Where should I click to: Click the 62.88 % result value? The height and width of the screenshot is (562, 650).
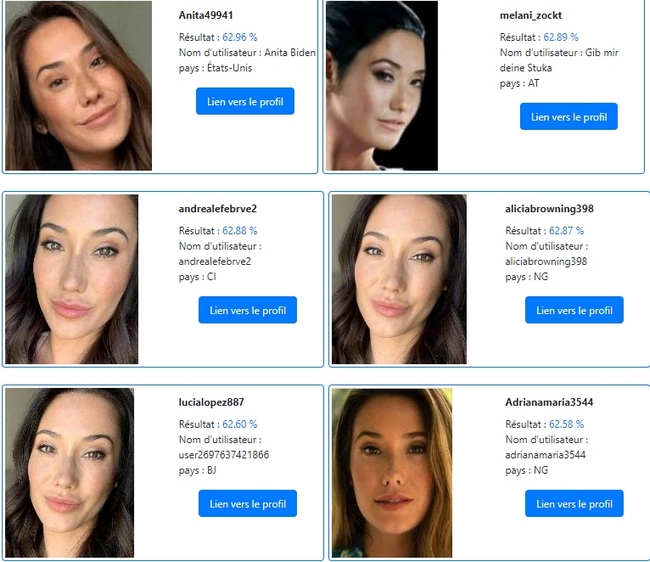(x=240, y=230)
